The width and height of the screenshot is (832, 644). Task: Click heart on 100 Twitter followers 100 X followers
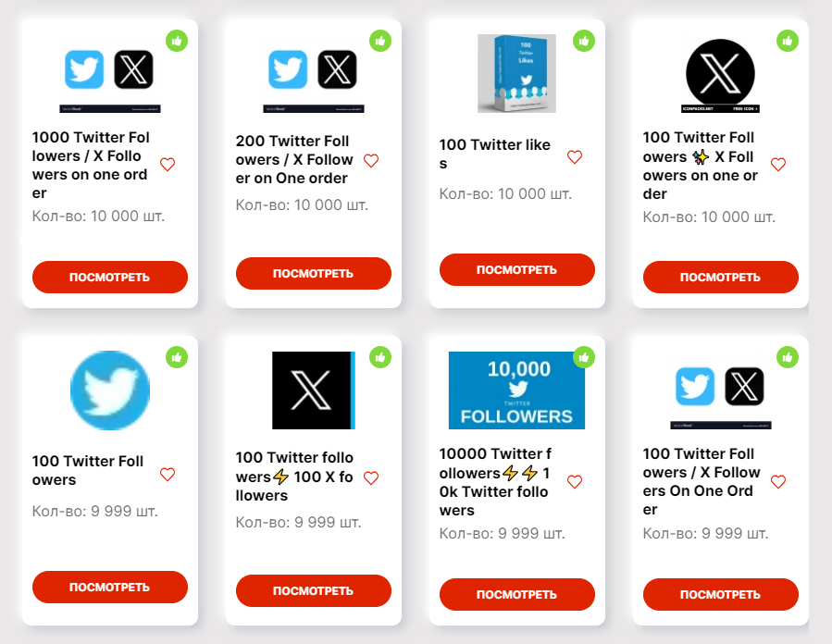tap(371, 478)
